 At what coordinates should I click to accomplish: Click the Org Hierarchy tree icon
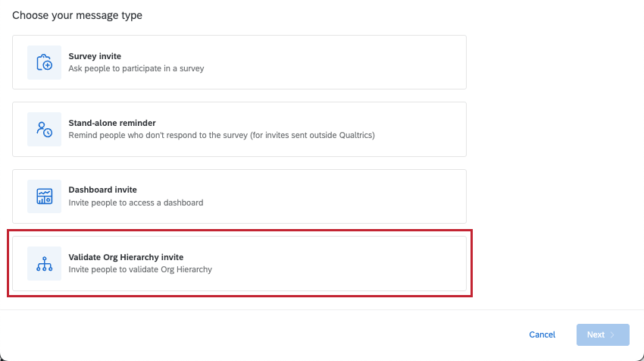coord(44,263)
